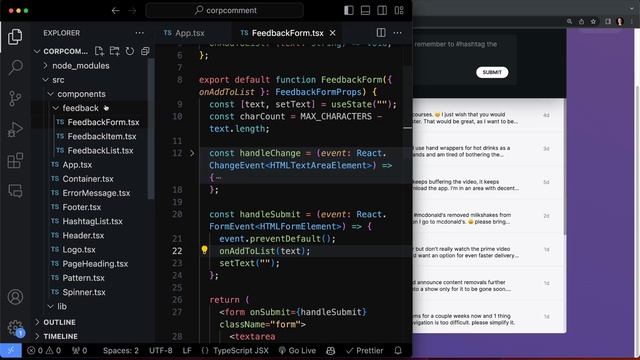Open Explorer more actions ellipsis

[x=140, y=33]
